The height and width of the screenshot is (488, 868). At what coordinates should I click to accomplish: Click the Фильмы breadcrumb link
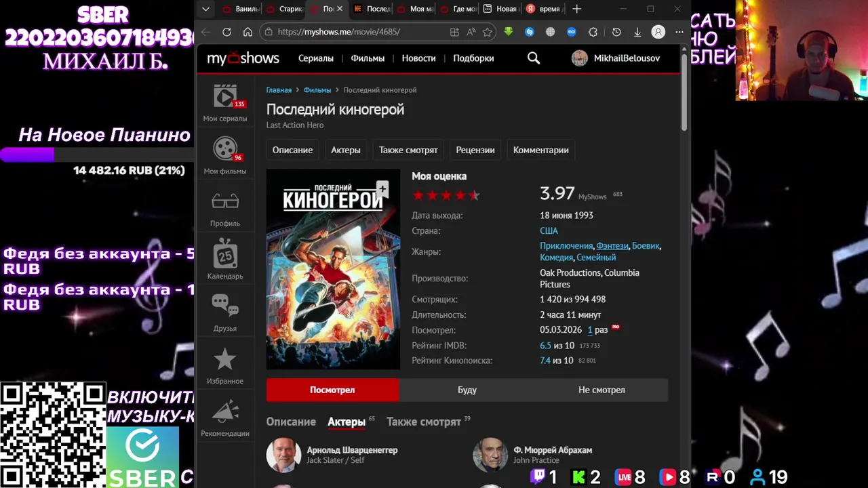317,89
